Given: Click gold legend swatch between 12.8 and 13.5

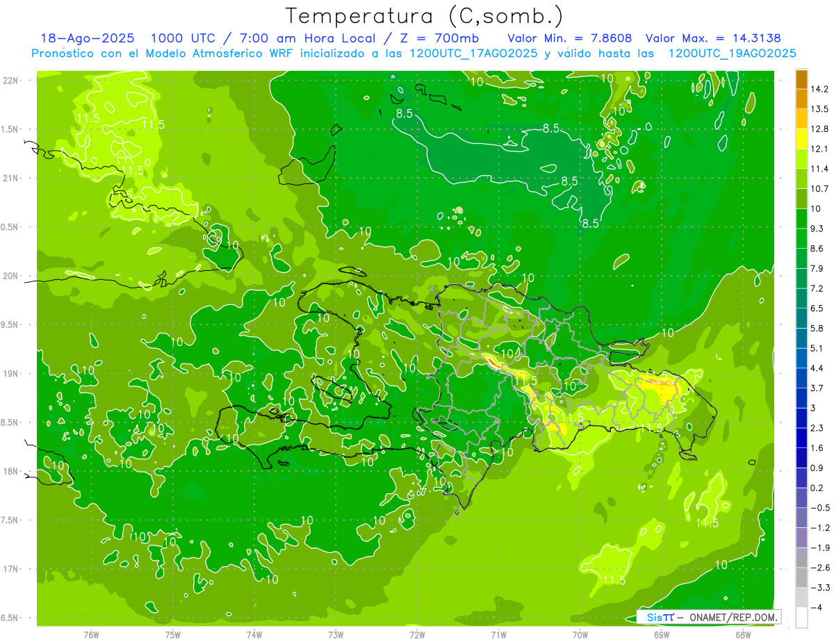Looking at the screenshot, I should coord(801,119).
